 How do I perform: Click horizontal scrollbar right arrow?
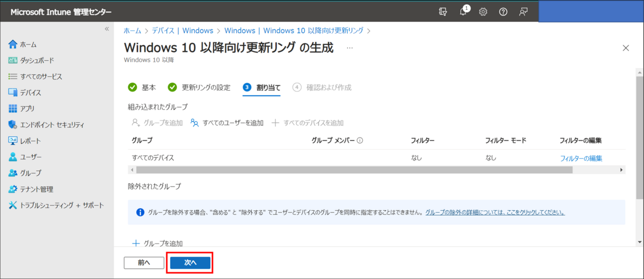click(621, 170)
